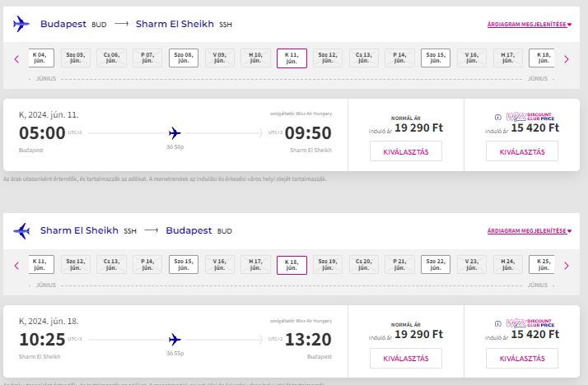Click the return flight airplane icon
This screenshot has height=385, width=588.
point(21,230)
